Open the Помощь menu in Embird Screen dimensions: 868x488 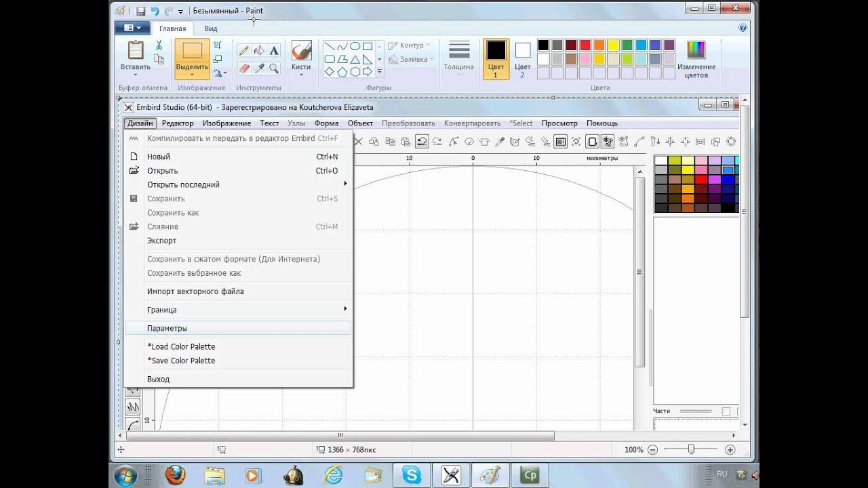[x=602, y=123]
